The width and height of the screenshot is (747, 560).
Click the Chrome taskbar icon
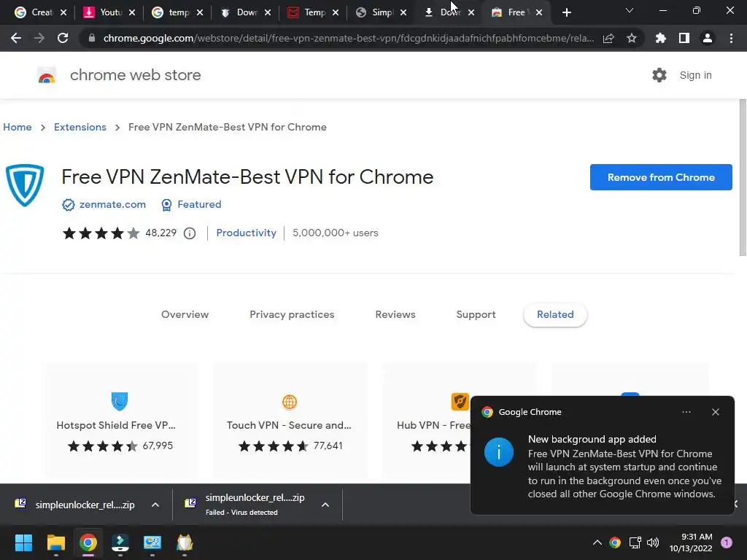pyautogui.click(x=88, y=542)
